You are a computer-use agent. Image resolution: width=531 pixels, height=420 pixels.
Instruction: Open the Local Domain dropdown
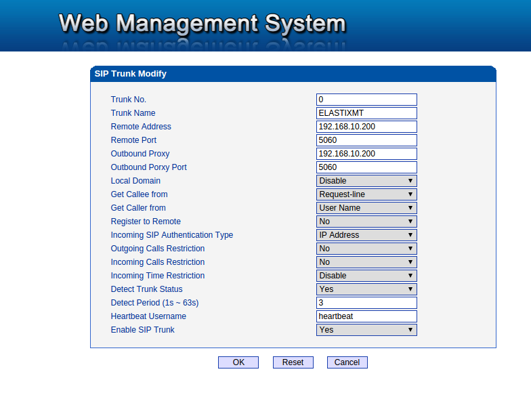pyautogui.click(x=366, y=181)
